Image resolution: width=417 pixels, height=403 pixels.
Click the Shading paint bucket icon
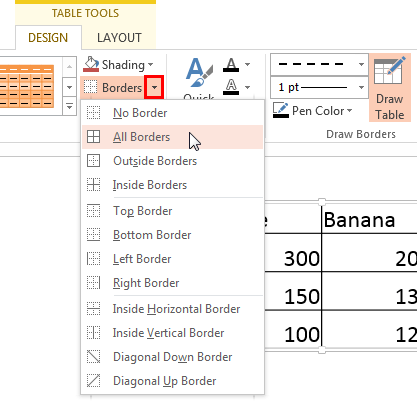pos(91,64)
